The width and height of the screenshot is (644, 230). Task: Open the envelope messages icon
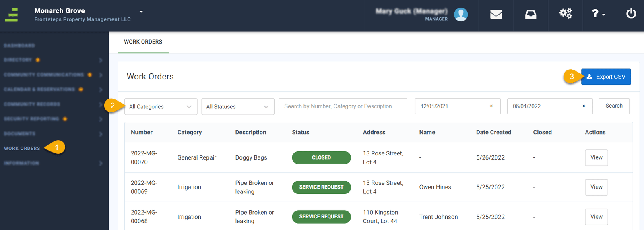point(496,15)
